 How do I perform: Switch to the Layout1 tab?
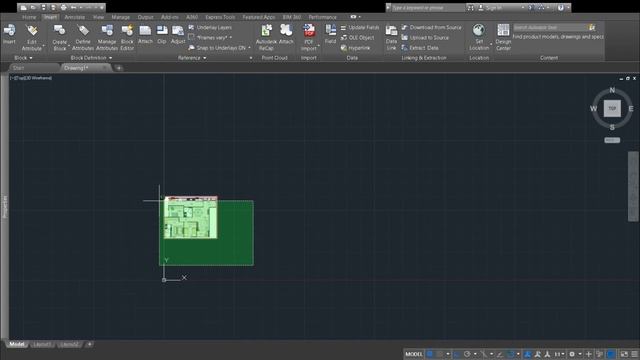42,344
